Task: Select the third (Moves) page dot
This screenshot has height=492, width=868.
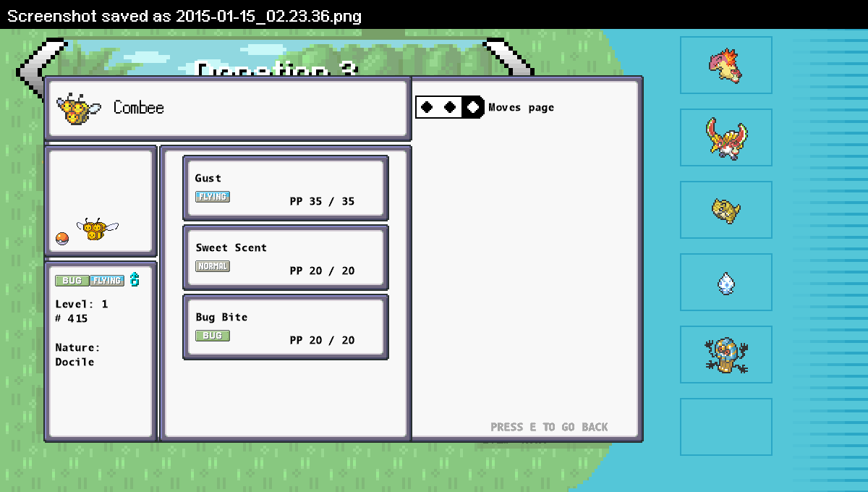Action: (473, 107)
